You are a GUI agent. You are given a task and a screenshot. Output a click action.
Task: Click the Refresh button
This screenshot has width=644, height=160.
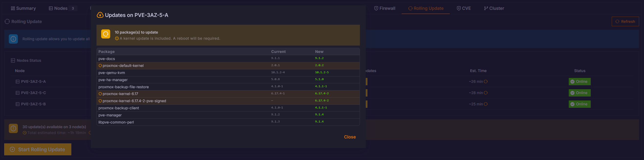(x=625, y=22)
